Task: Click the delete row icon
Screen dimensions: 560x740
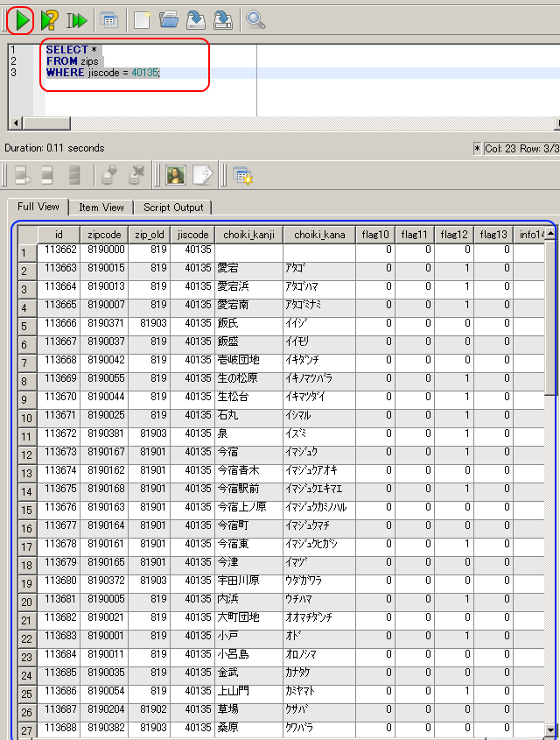Action: point(74,175)
